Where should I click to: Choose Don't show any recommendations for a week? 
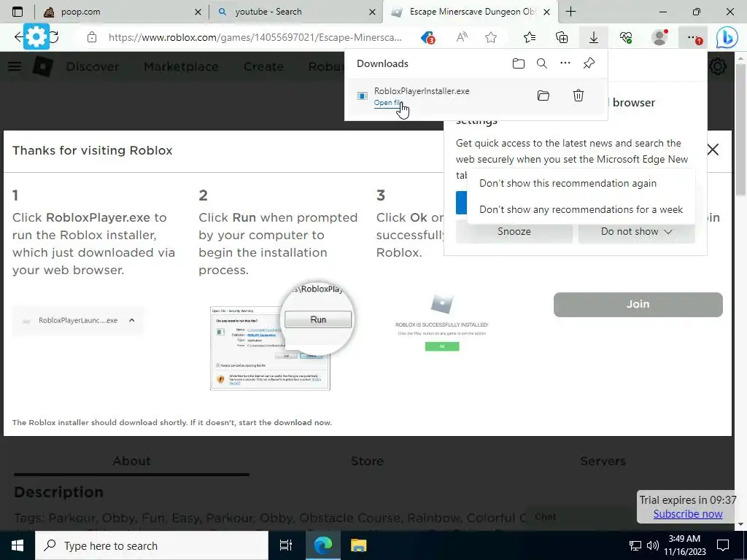581,209
